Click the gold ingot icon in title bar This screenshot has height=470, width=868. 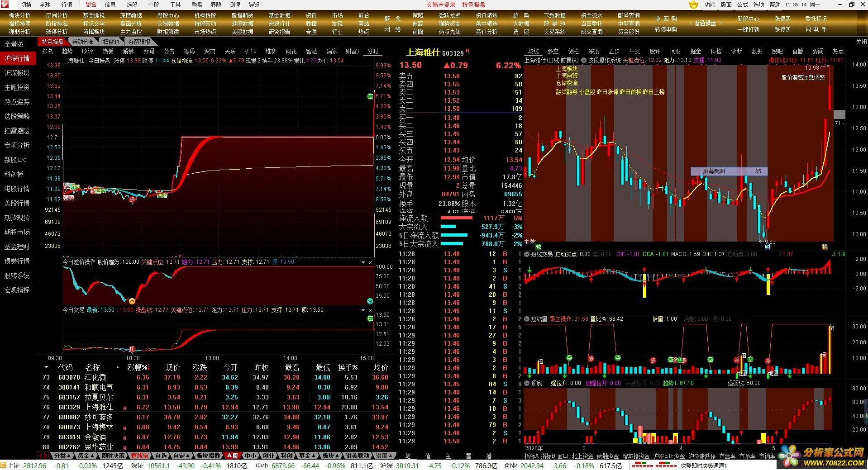coord(694,5)
